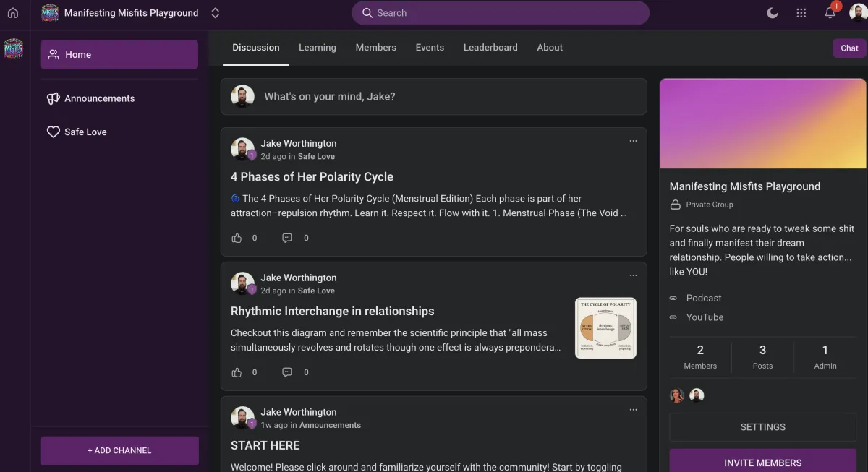Open options menu for Rhythmic Interchange post
This screenshot has width=868, height=472.
(x=633, y=275)
